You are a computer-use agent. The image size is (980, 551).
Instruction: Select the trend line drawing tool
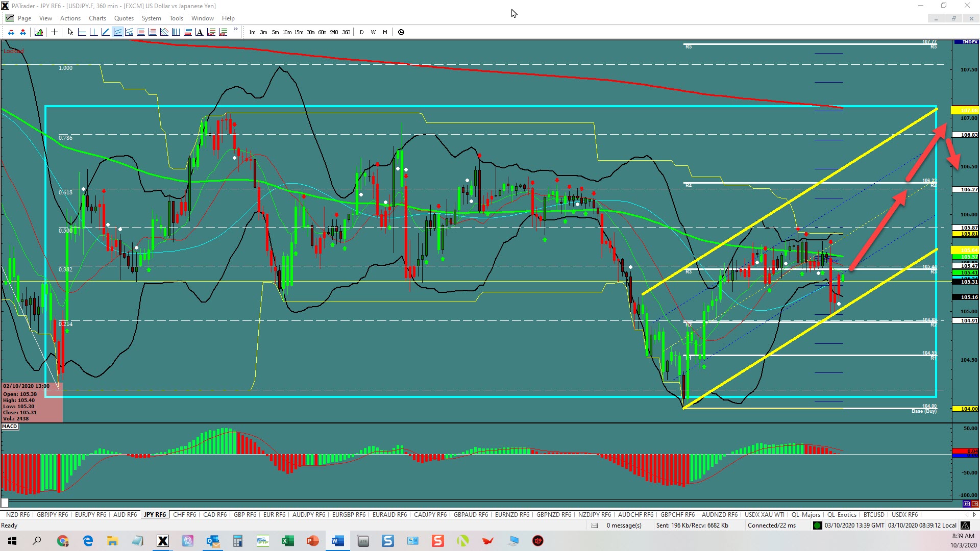coord(105,32)
